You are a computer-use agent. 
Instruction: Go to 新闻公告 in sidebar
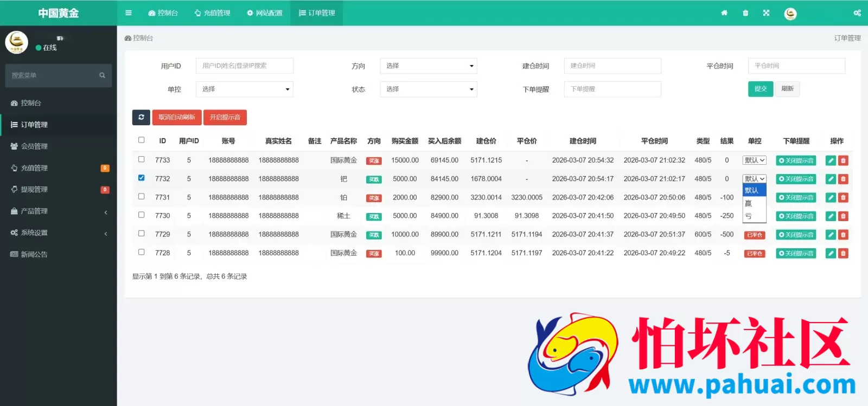pyautogui.click(x=58, y=254)
